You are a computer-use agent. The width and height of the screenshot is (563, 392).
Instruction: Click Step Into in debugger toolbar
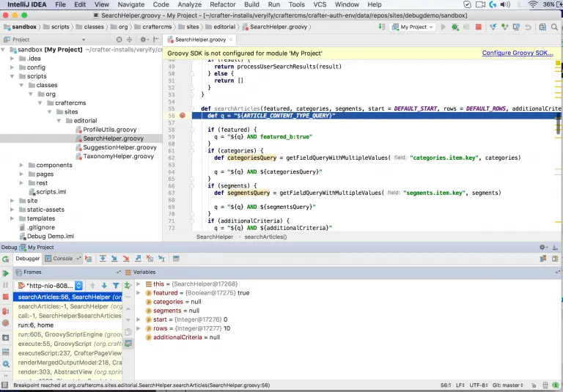(x=115, y=259)
